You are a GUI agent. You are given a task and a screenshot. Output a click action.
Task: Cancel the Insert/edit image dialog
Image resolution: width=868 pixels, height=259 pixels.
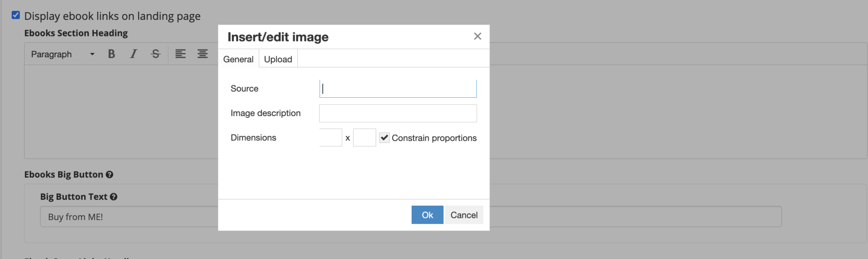click(x=464, y=215)
